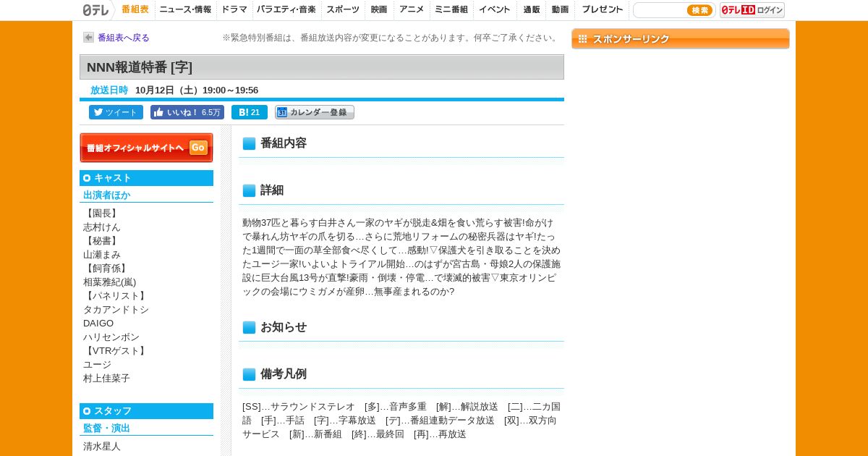Screen dimensions: 868x456
Task: Go to バラエティ・音楽 section
Action: (x=286, y=9)
